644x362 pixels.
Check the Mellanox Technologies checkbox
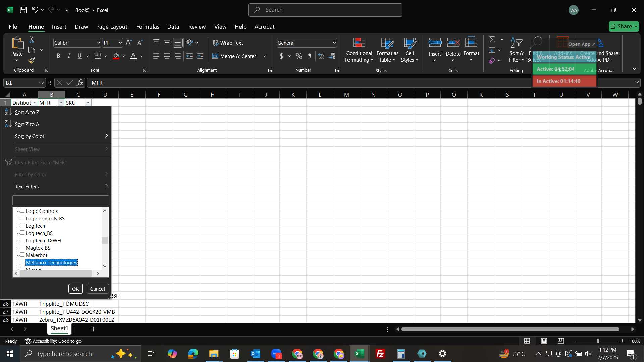22,262
